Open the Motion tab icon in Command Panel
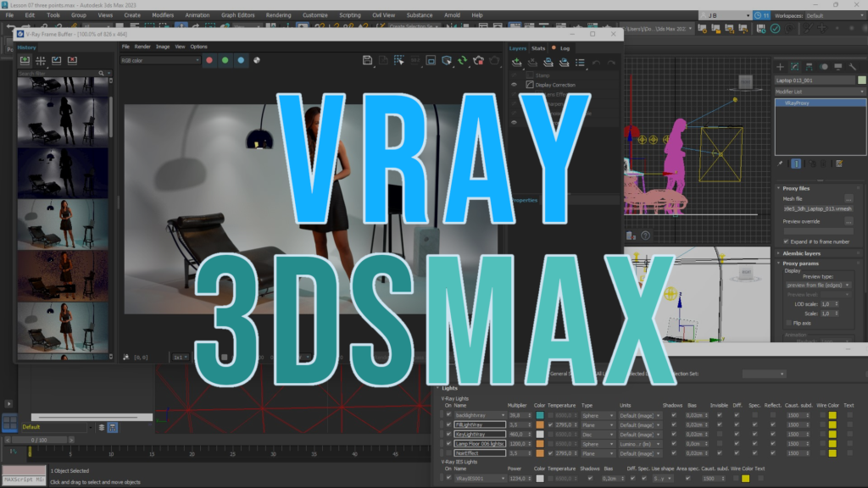 824,67
